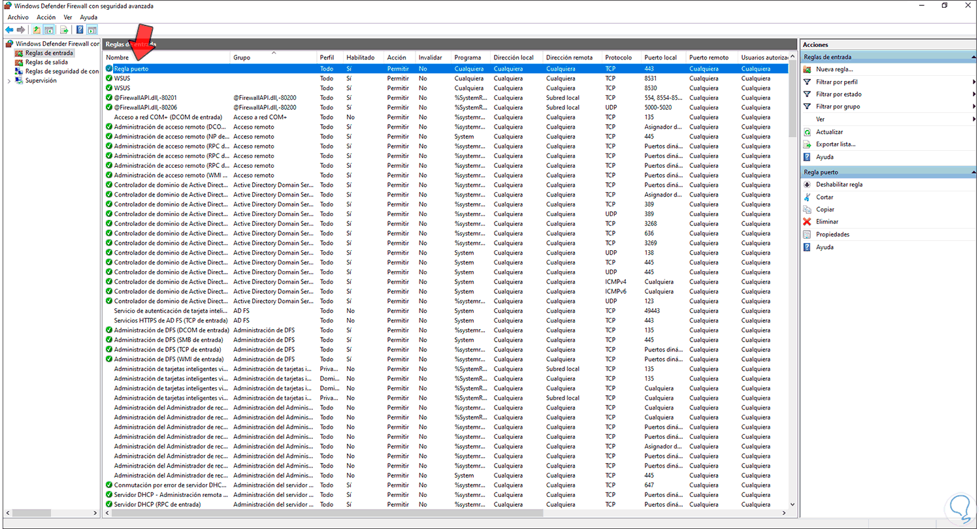Click the Actualizar refresh icon
This screenshot has width=980, height=529.
pos(808,132)
